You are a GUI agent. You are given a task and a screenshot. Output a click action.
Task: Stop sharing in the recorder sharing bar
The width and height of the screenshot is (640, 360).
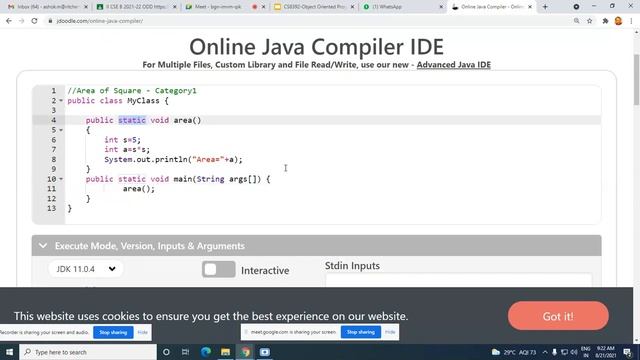coord(113,332)
